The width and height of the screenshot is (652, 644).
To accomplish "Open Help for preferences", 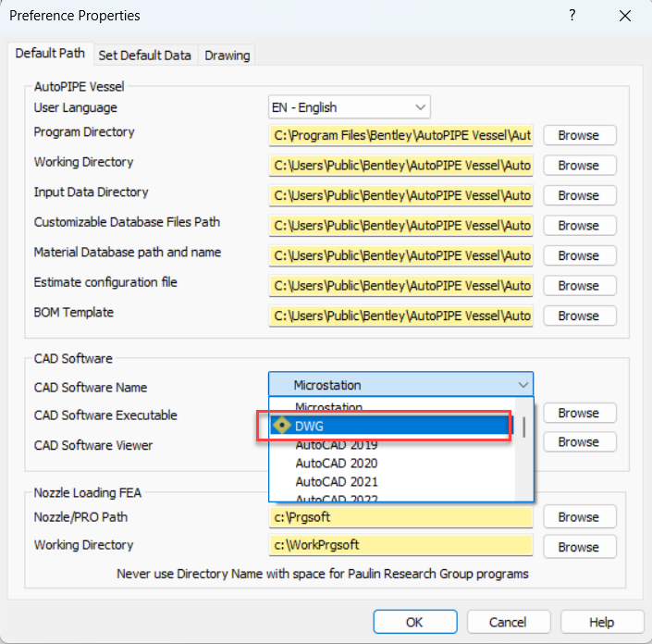I will point(601,622).
